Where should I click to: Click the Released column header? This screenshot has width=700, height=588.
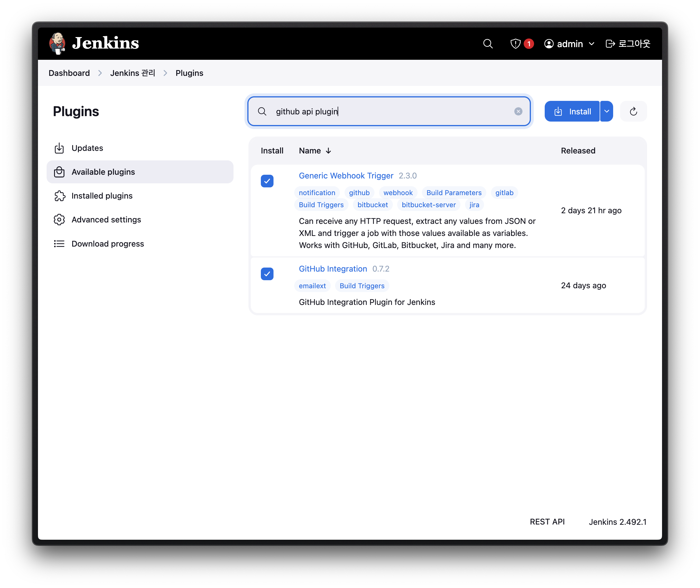[x=578, y=151]
